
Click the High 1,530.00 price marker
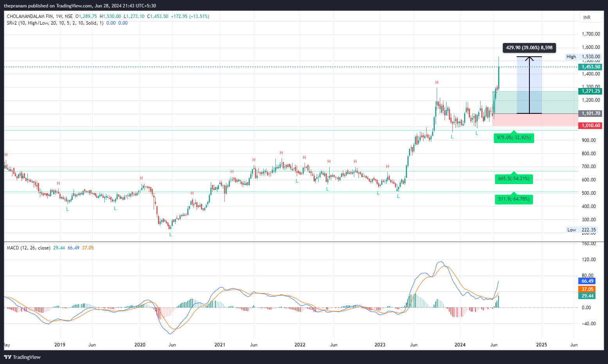583,57
